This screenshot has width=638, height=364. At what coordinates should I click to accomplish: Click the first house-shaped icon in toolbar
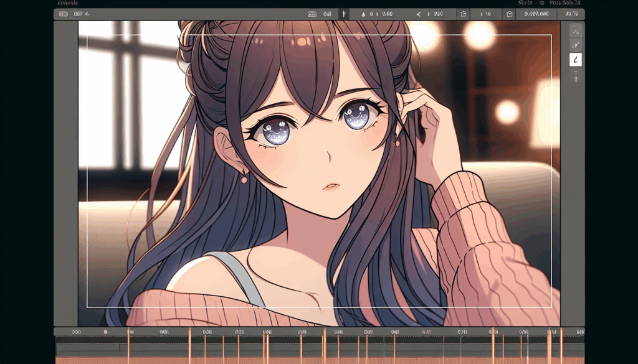coord(462,14)
